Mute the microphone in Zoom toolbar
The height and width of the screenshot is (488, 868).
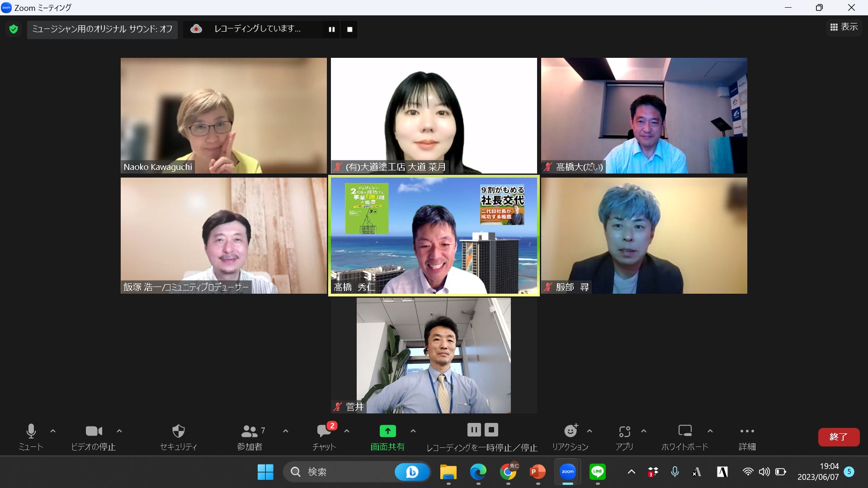point(31,431)
